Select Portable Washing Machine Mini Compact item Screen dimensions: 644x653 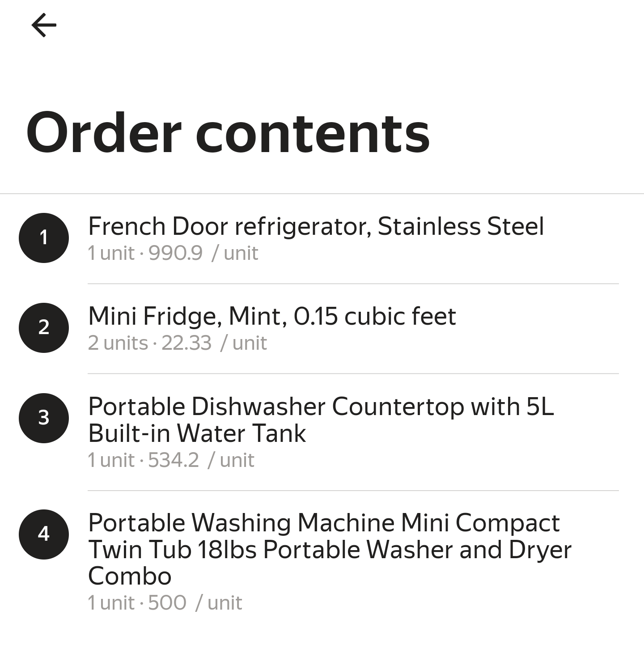pyautogui.click(x=329, y=549)
